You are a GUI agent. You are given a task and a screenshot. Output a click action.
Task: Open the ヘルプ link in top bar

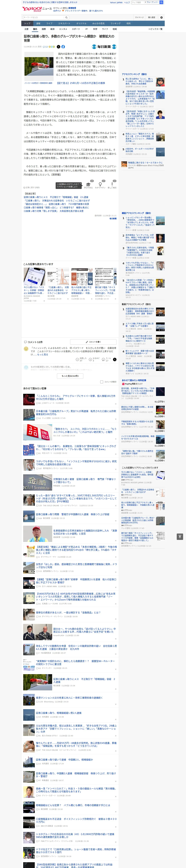[x=127, y=2]
